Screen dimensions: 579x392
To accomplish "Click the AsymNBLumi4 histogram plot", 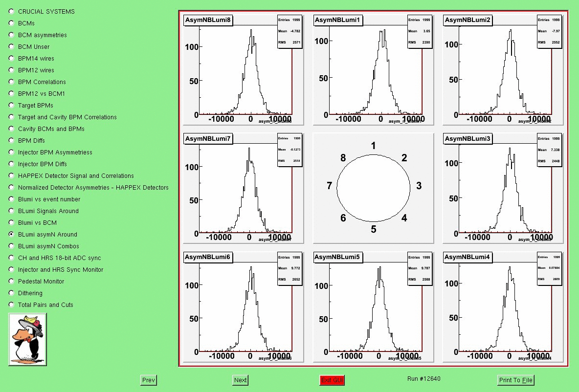I will 503,307.
